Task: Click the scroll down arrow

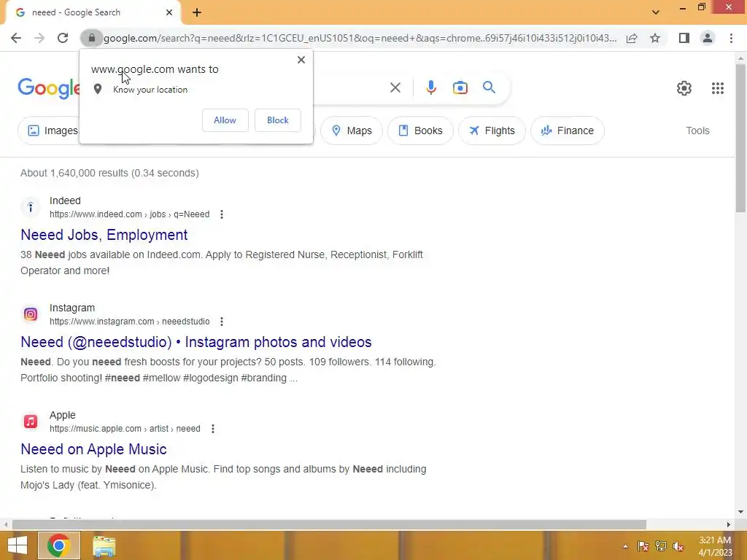Action: (740, 513)
